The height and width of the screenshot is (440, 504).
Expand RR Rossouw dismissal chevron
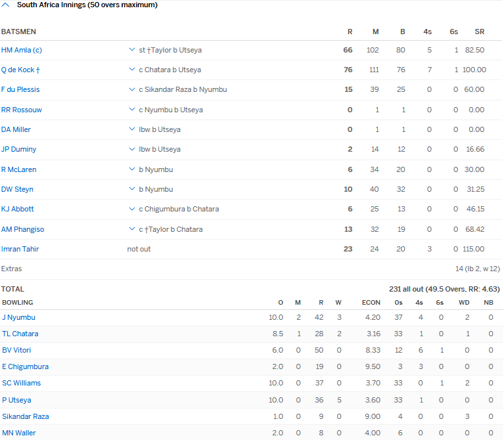(x=132, y=110)
